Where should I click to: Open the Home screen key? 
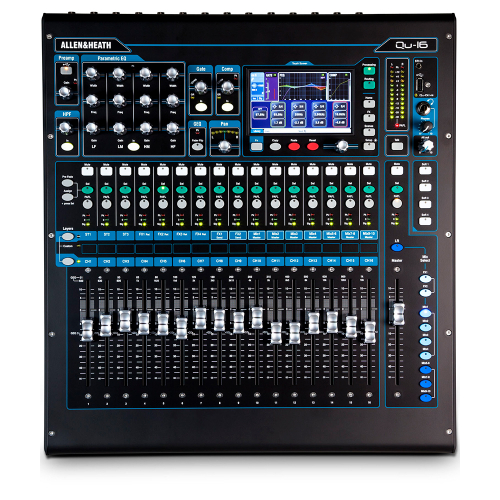[x=369, y=104]
